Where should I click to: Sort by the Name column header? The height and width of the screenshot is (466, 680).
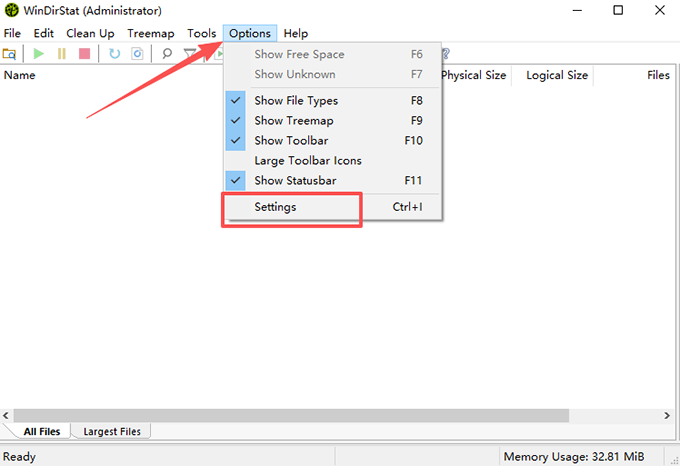coord(20,75)
